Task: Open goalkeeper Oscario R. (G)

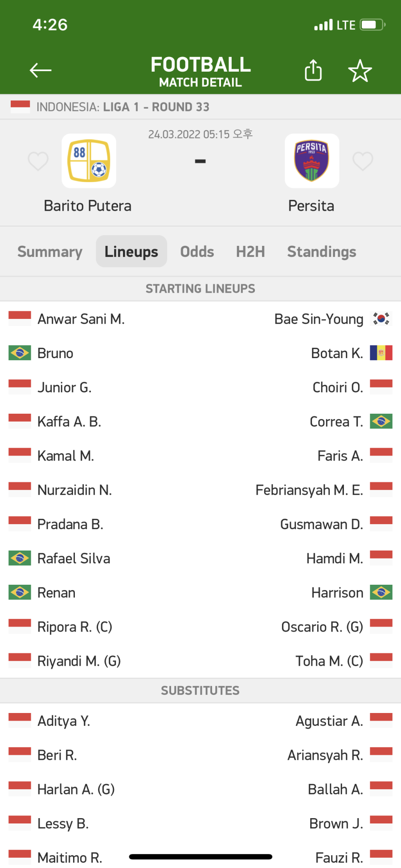Action: [x=322, y=627]
